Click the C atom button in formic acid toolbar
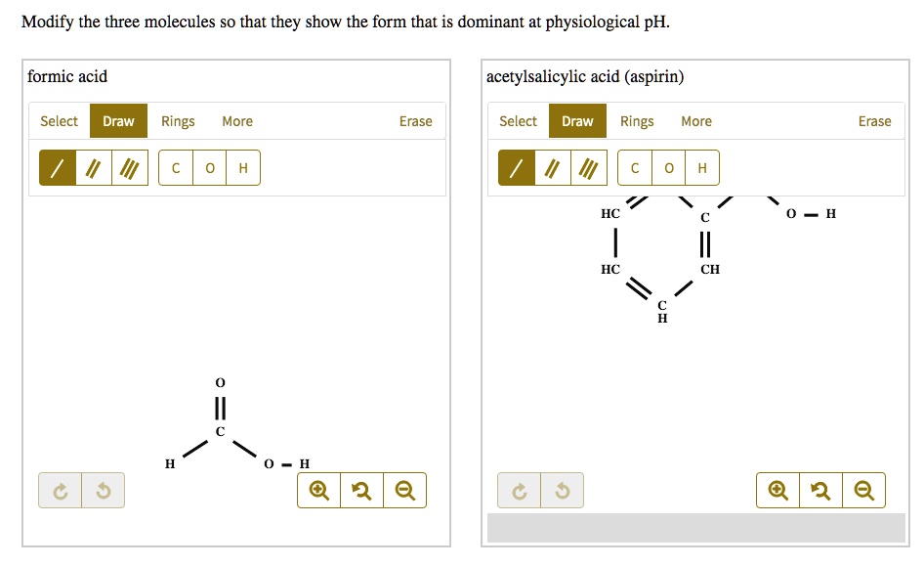This screenshot has height=567, width=924. pyautogui.click(x=176, y=167)
